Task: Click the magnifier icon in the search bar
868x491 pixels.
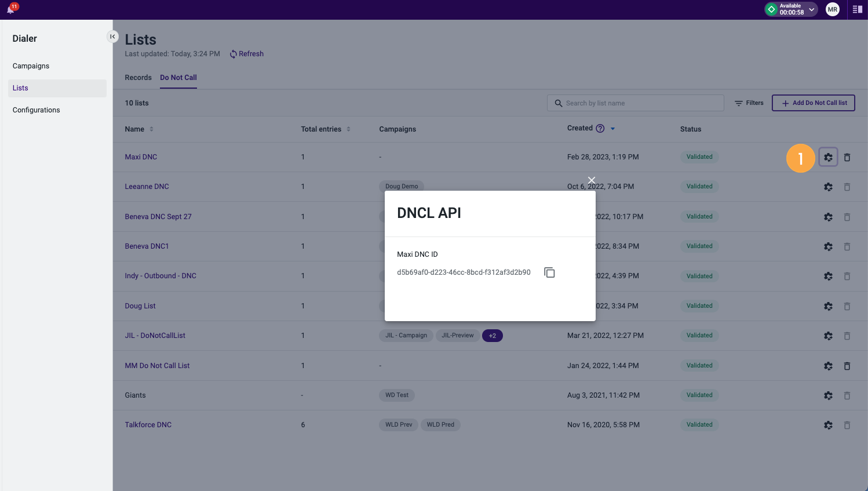Action: 558,103
